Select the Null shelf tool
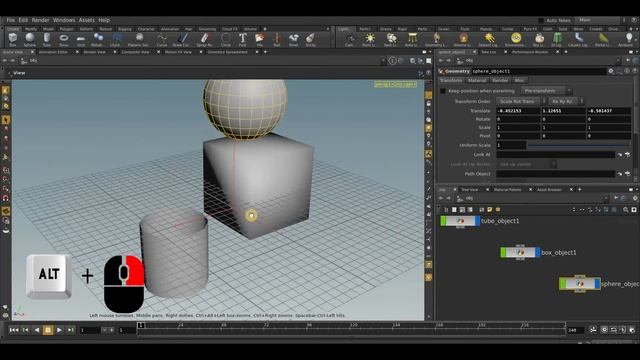Viewport: 640px width, 360px height. 277,40
